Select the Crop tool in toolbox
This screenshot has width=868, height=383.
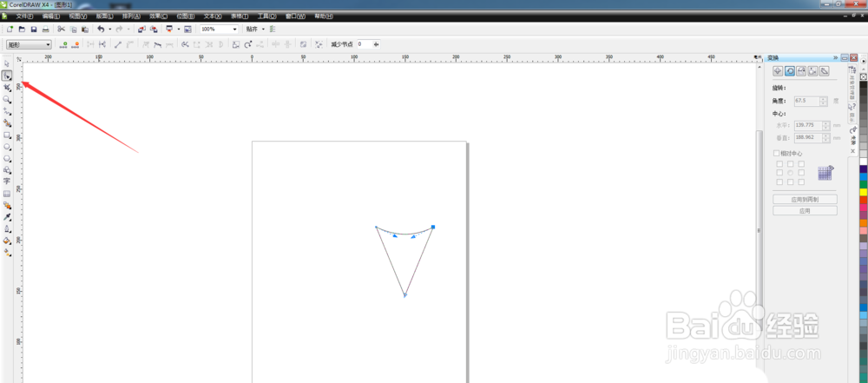pos(7,88)
